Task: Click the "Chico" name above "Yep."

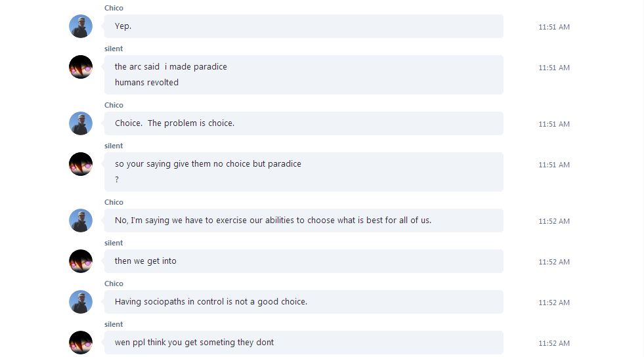Action: pyautogui.click(x=114, y=8)
